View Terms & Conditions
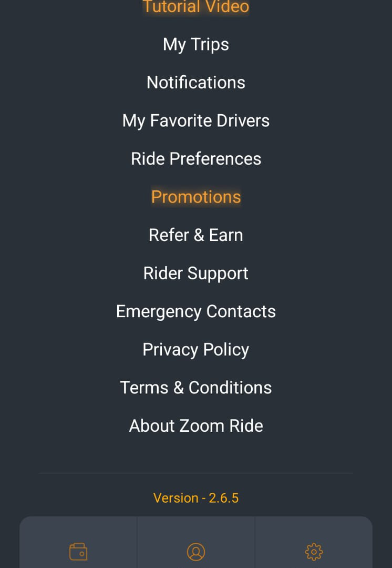Image resolution: width=392 pixels, height=568 pixels. click(x=196, y=388)
